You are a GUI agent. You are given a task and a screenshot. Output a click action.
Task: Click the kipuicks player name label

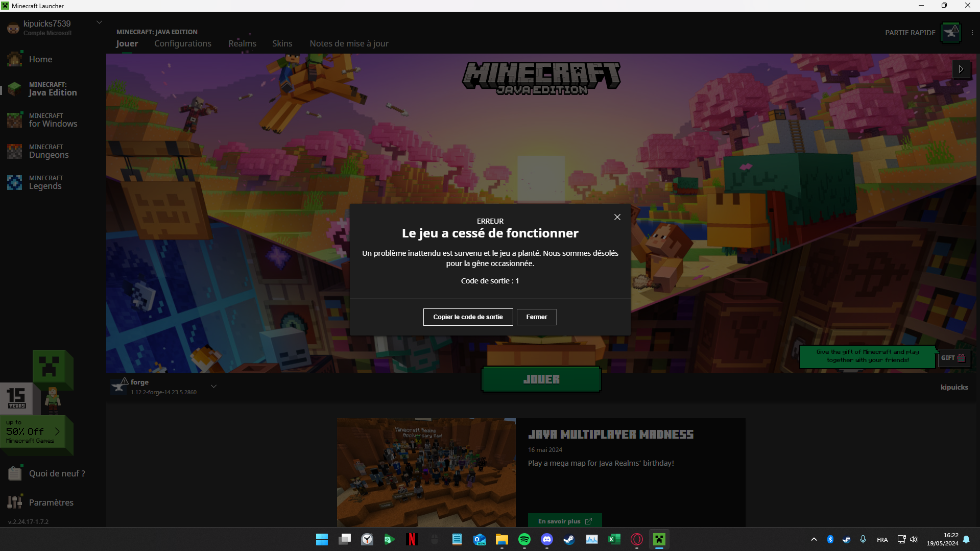tap(954, 387)
